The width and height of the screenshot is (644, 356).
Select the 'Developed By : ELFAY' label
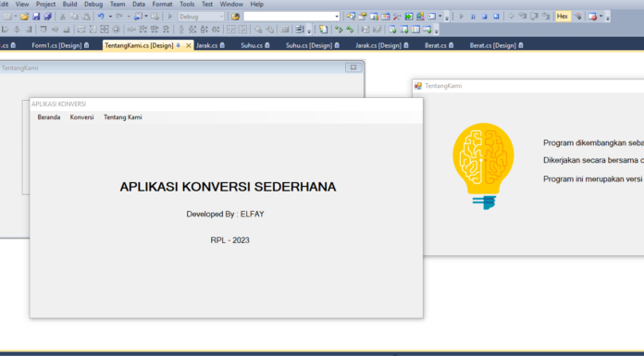click(x=225, y=215)
